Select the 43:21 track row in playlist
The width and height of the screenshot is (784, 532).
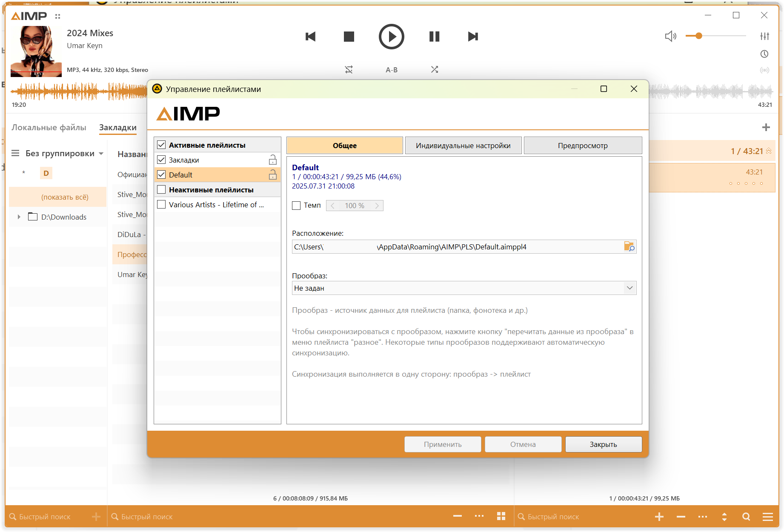click(x=712, y=177)
